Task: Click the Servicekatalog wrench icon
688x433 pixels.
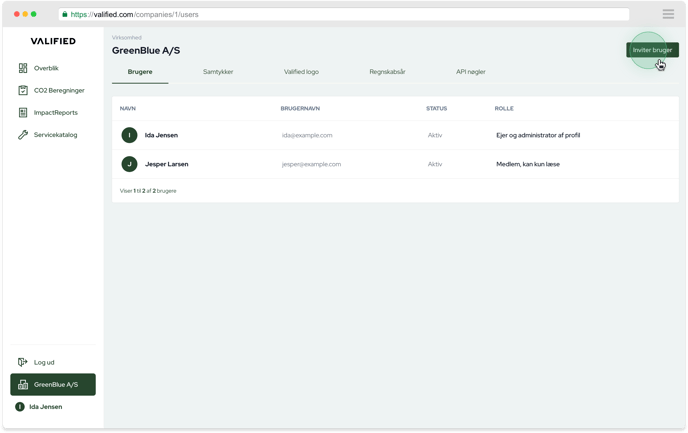Action: tap(23, 134)
